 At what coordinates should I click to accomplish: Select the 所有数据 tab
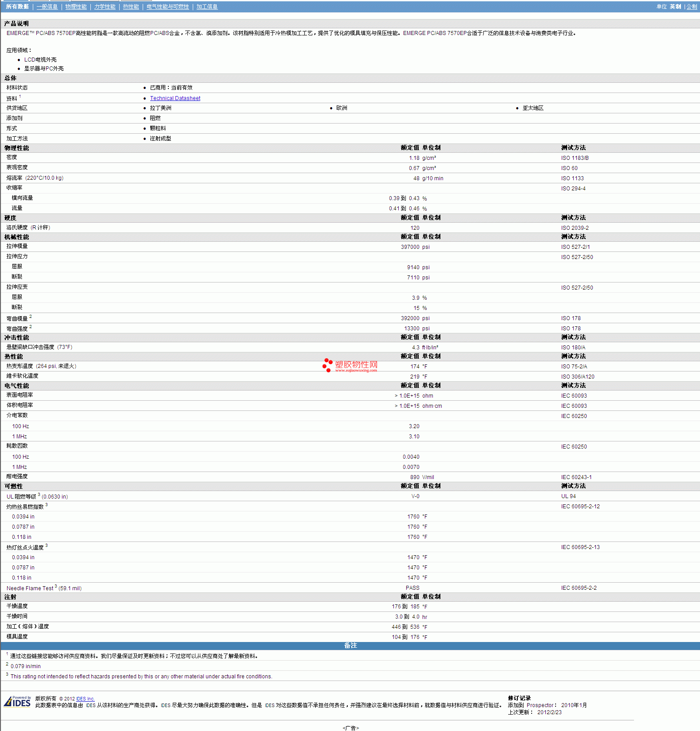point(17,7)
